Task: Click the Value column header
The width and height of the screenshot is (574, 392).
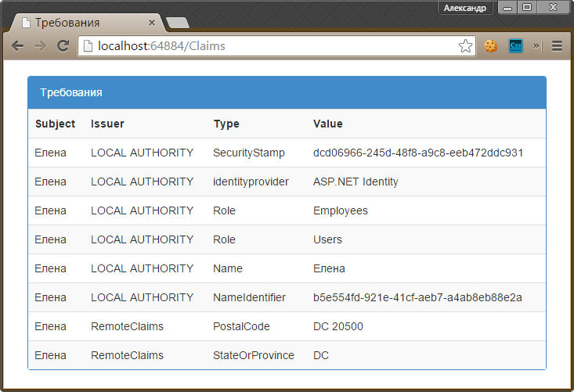Action: (328, 124)
